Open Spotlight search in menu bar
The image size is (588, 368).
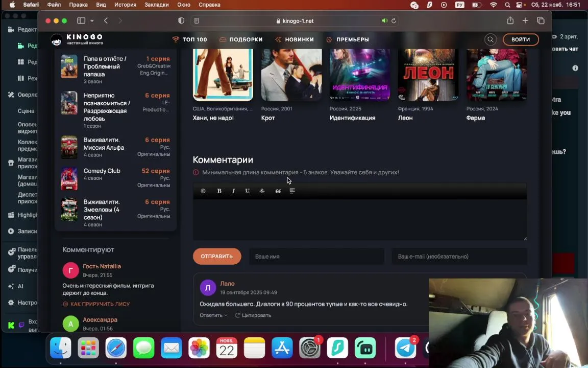coord(507,5)
